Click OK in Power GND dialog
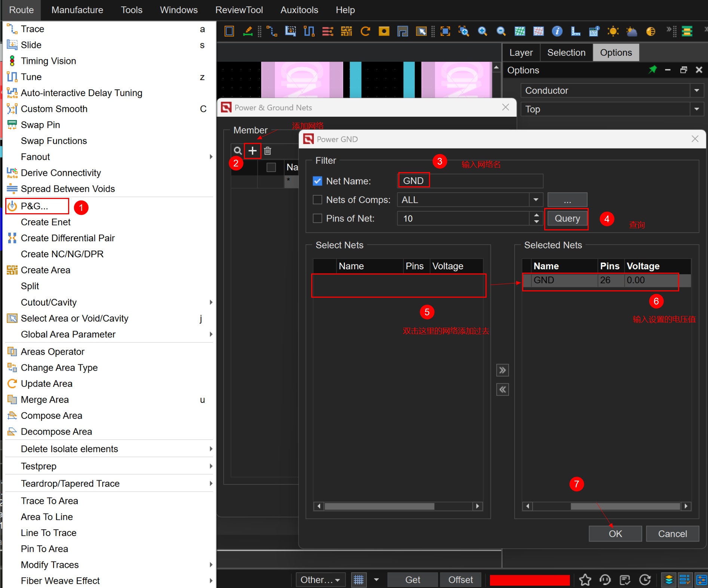 pyautogui.click(x=615, y=534)
